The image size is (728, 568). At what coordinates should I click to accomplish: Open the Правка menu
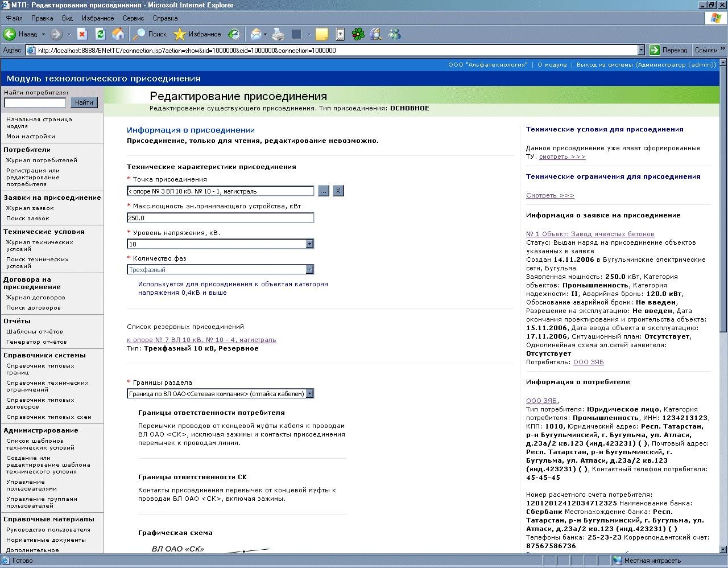coord(42,18)
